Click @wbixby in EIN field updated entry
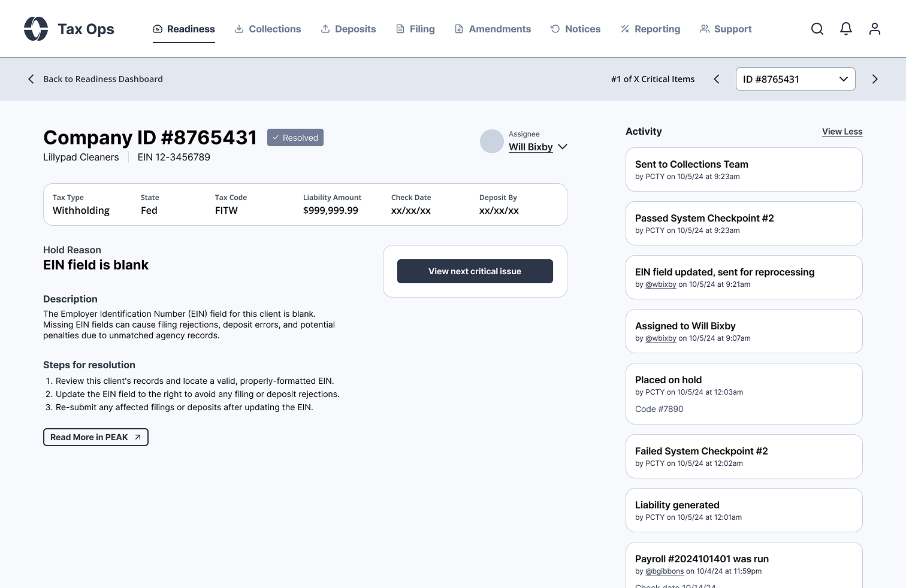This screenshot has height=588, width=906. click(x=660, y=284)
